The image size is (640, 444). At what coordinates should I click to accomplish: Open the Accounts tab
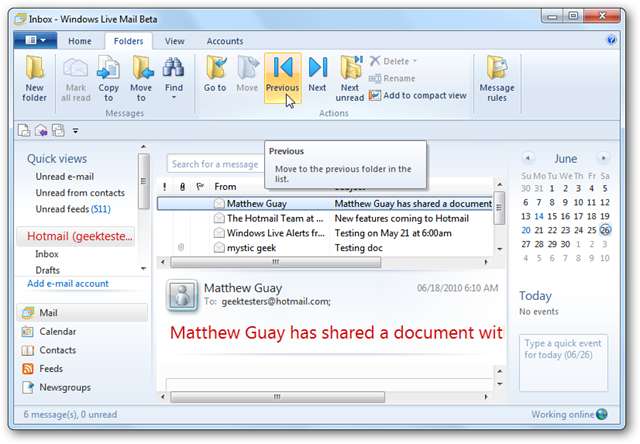click(x=225, y=41)
